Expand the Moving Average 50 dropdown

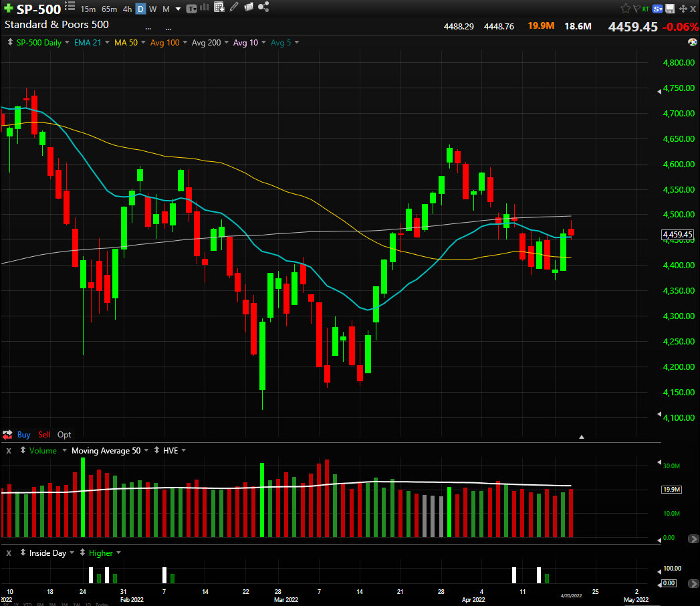pos(146,451)
